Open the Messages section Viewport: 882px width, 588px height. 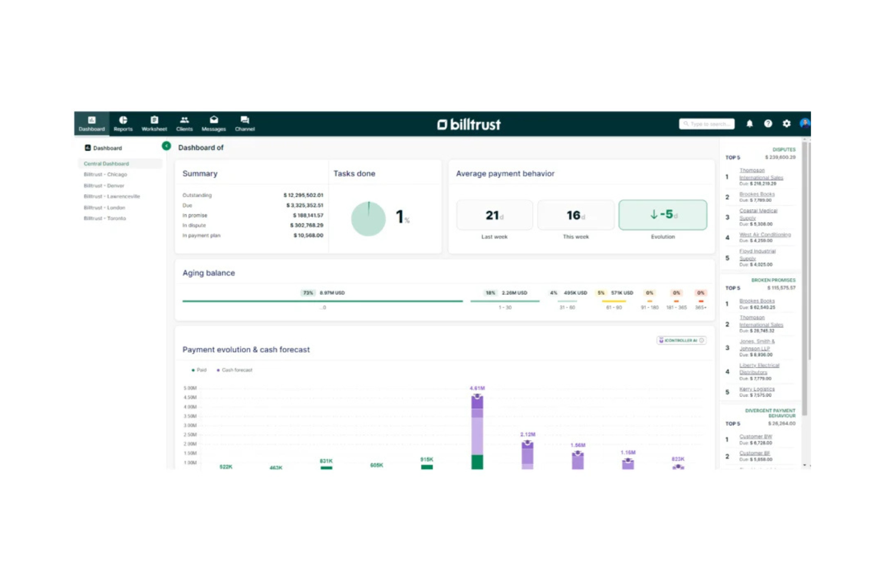click(x=213, y=123)
